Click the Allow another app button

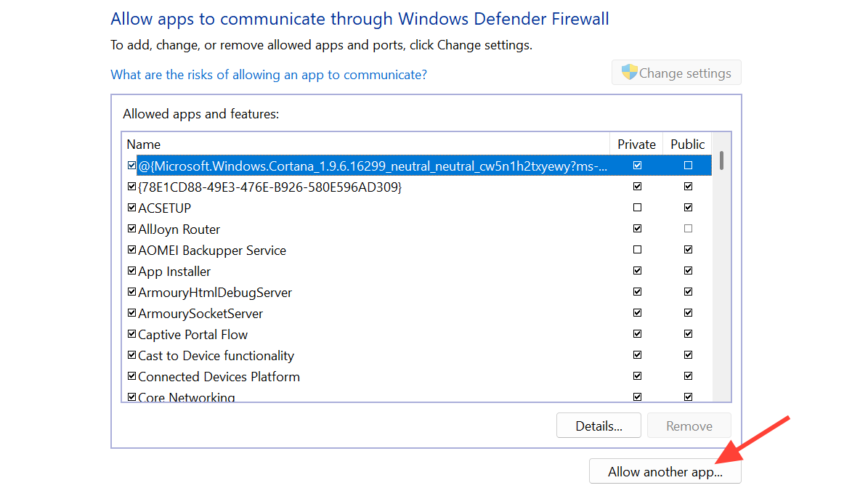pos(665,471)
